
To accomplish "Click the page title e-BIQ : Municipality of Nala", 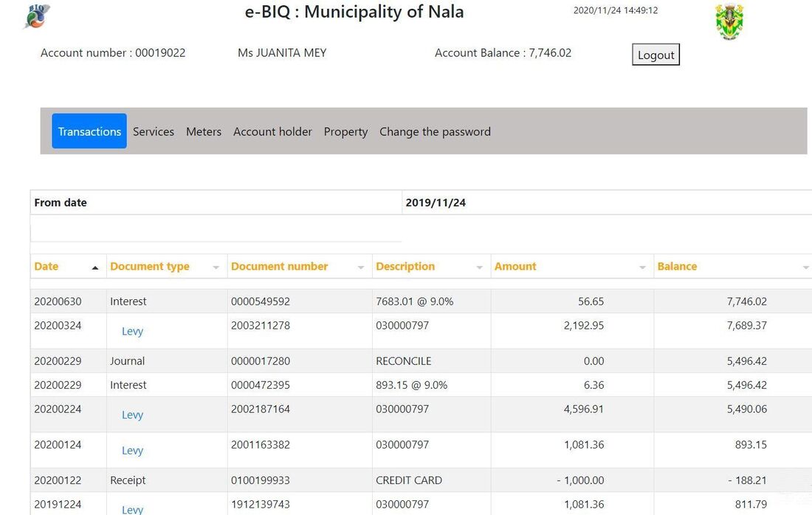I will click(354, 11).
